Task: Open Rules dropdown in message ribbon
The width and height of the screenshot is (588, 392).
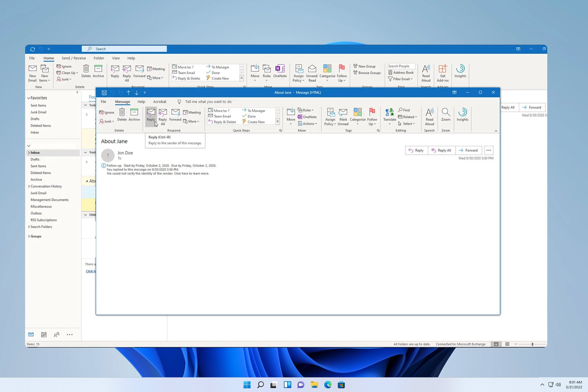Action: pos(306,110)
